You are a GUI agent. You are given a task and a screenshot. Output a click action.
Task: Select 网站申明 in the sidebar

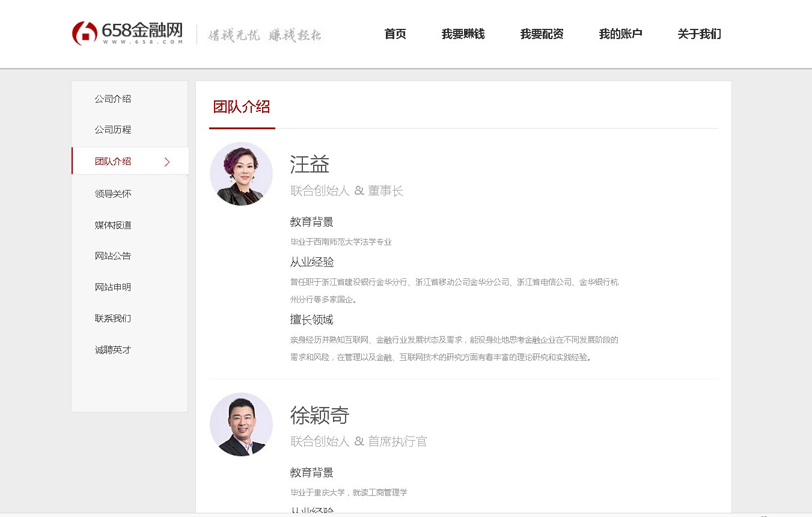112,287
